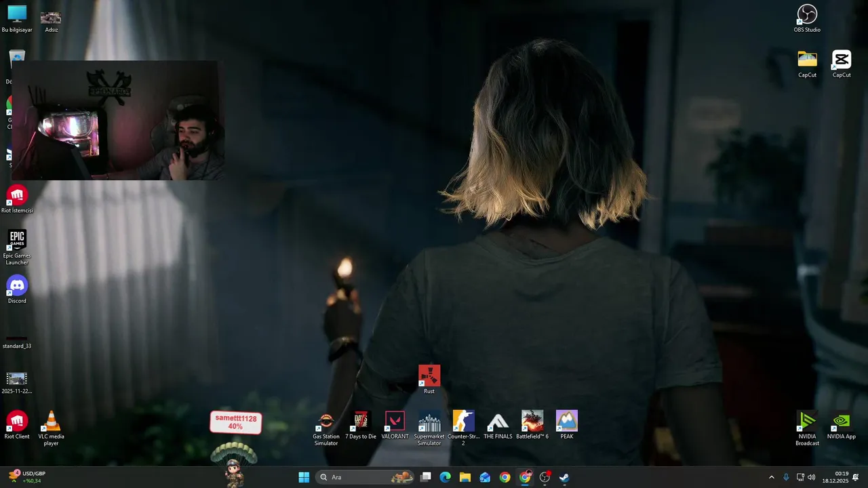This screenshot has width=868, height=488.
Task: Select the Bu bilgisayar desktop icon
Action: tap(17, 19)
